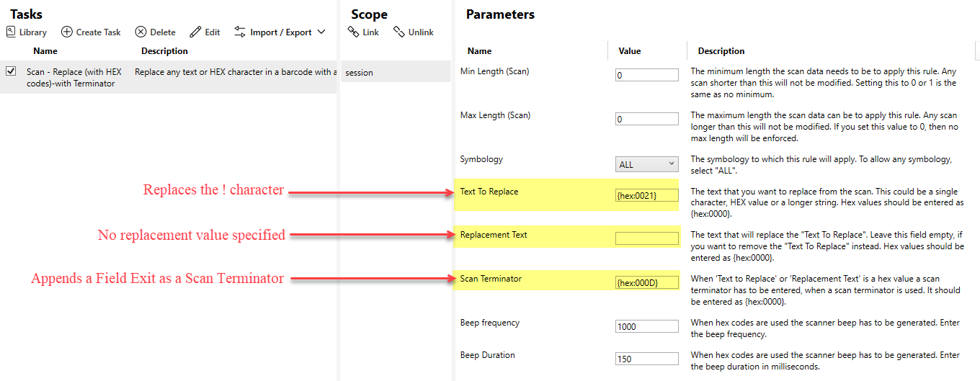
Task: Open the Symbology ALL dropdown
Action: point(646,164)
